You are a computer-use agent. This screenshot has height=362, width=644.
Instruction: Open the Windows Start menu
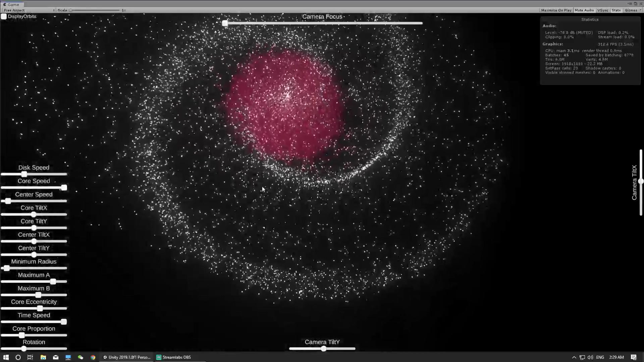coord(6,357)
